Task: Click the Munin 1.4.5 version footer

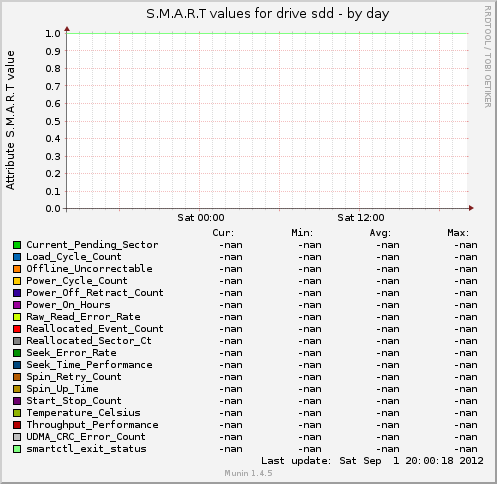Action: [x=248, y=473]
